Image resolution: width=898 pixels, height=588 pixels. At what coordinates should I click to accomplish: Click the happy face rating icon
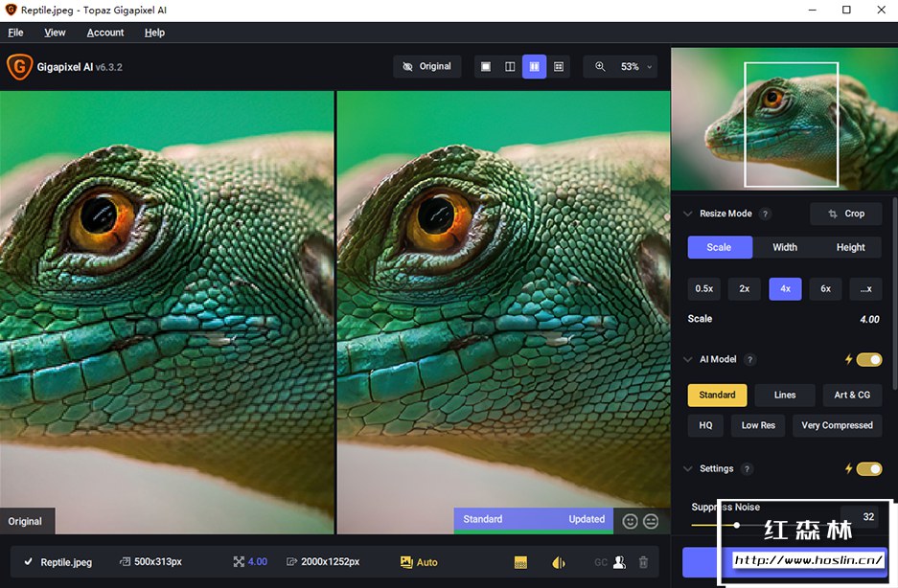(630, 521)
